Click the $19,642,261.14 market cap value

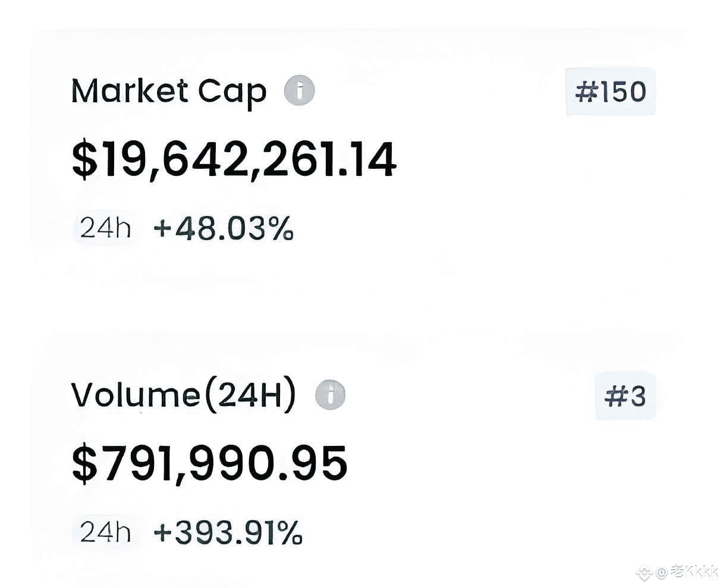(234, 159)
